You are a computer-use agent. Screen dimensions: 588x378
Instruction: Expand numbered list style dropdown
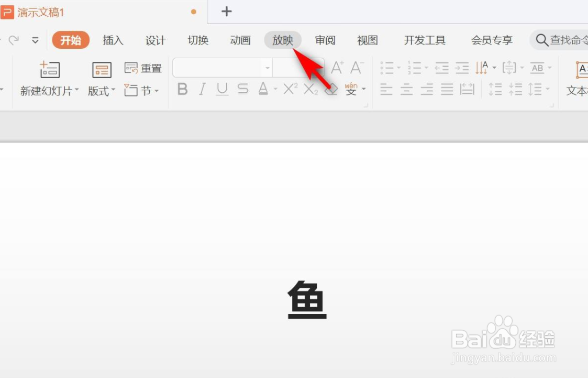coord(426,68)
